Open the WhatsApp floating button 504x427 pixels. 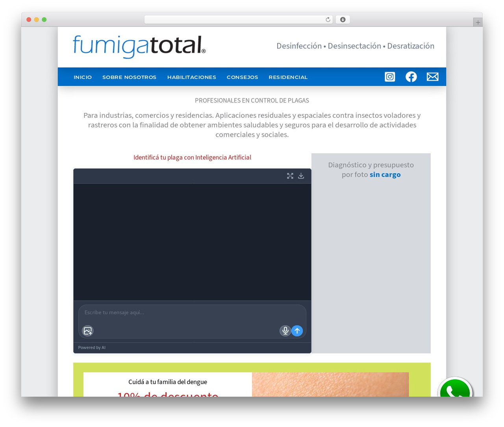pos(455,388)
